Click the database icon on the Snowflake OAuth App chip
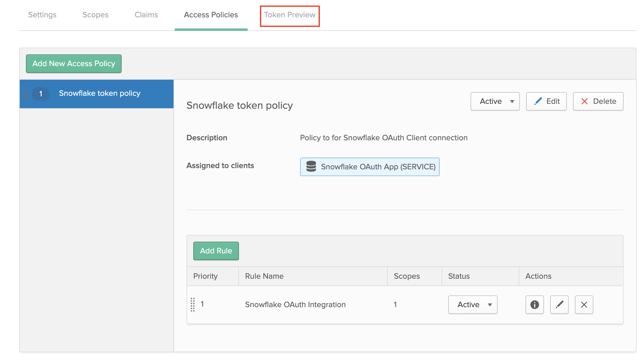The width and height of the screenshot is (644, 364). coord(311,167)
